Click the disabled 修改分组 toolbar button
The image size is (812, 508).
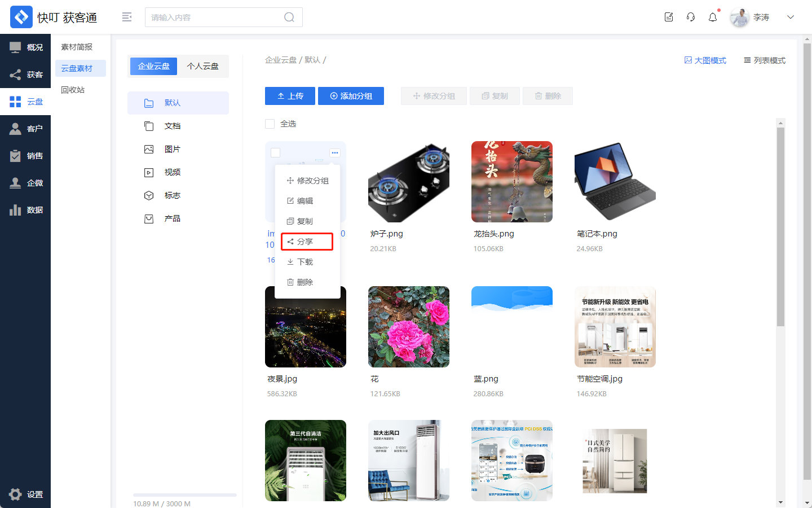point(434,96)
